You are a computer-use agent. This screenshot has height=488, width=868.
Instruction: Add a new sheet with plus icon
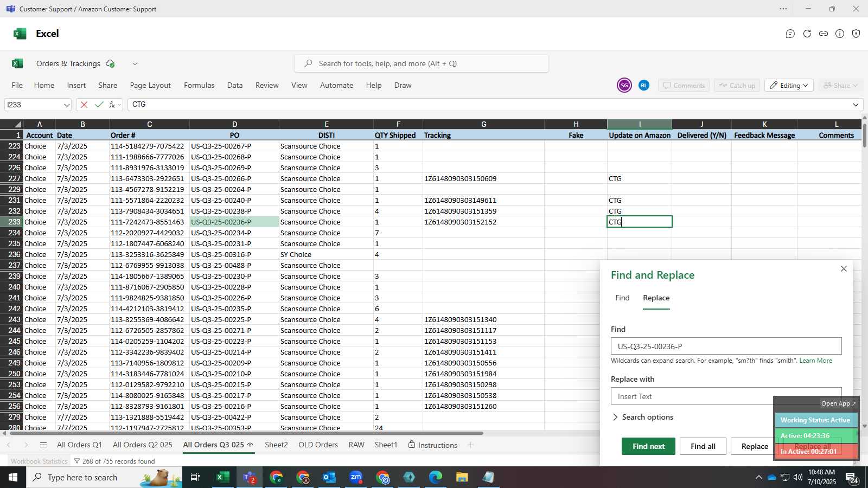470,445
